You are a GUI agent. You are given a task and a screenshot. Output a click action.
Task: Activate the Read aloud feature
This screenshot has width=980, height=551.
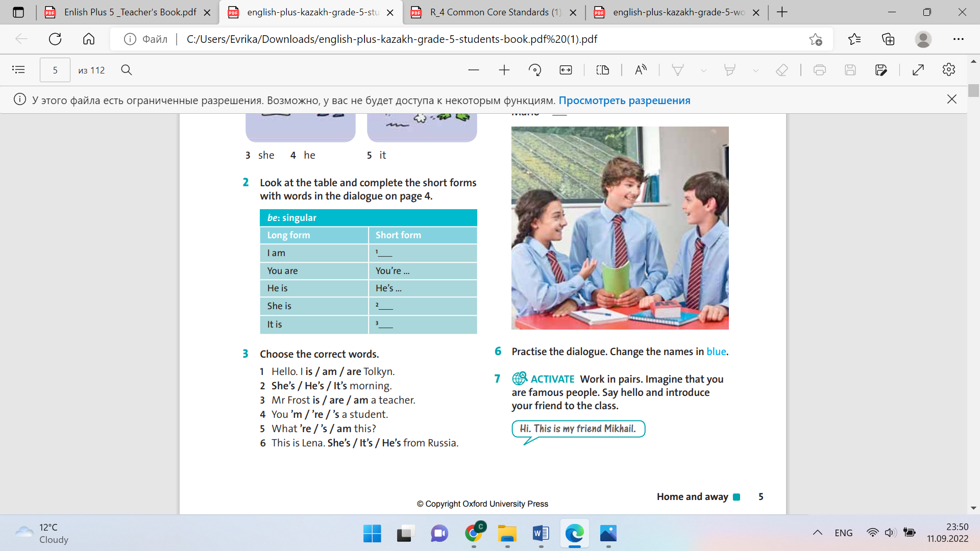tap(641, 70)
